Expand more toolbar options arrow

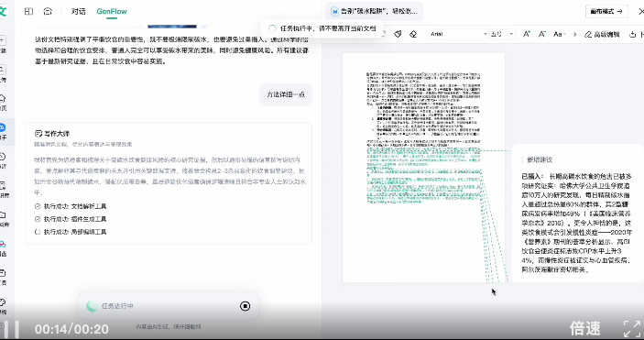pyautogui.click(x=575, y=34)
